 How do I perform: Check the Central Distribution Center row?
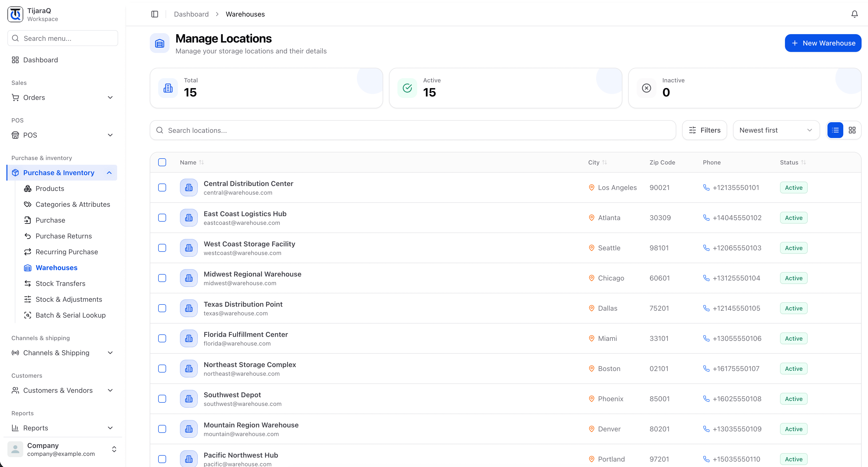(x=162, y=187)
